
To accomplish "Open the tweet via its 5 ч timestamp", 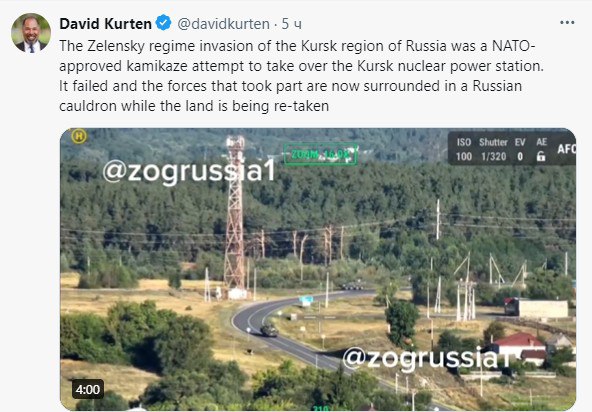I will click(292, 24).
